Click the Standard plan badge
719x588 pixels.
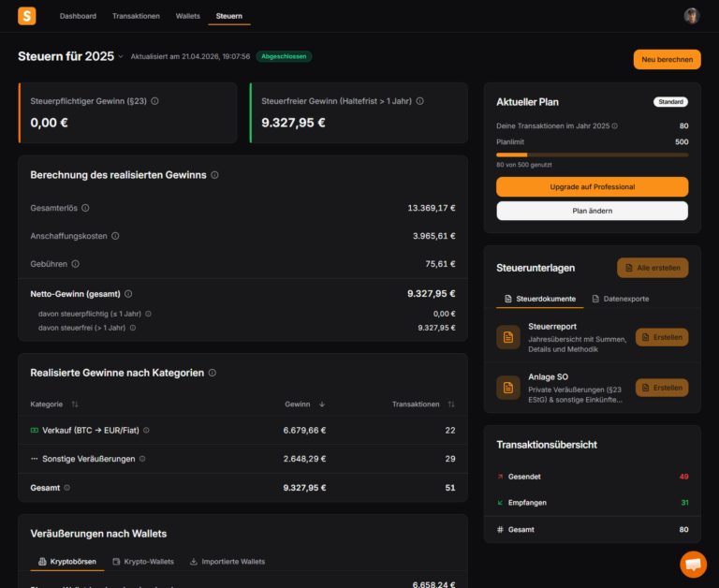point(670,102)
